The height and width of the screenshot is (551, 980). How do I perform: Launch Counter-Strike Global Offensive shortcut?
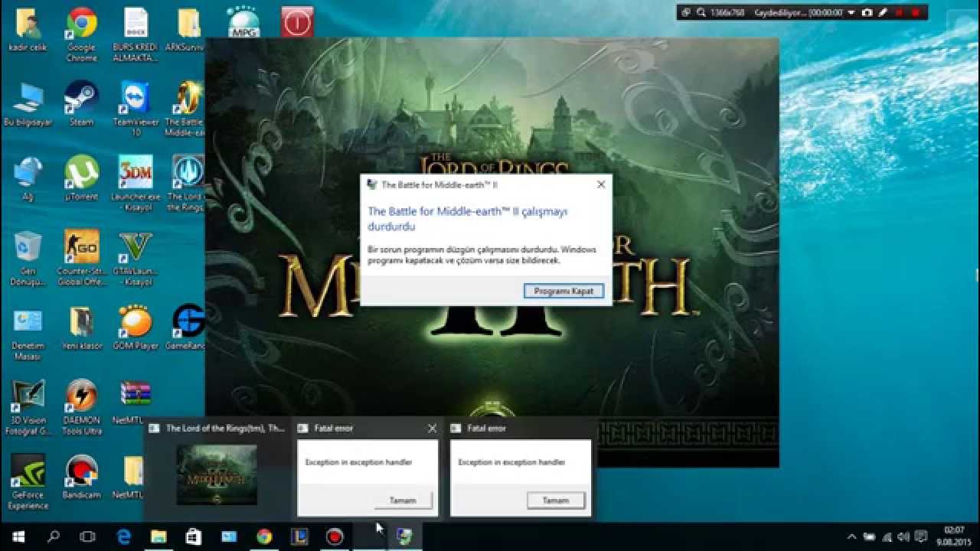81,259
